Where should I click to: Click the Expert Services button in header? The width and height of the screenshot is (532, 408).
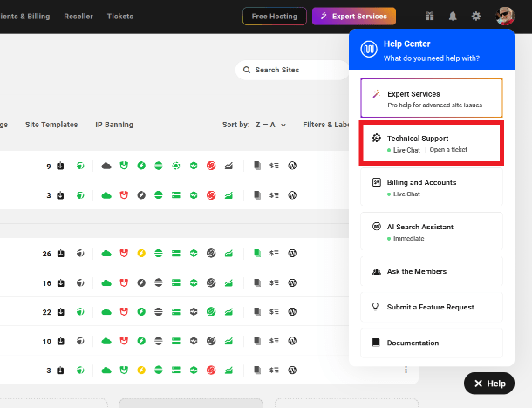[354, 16]
